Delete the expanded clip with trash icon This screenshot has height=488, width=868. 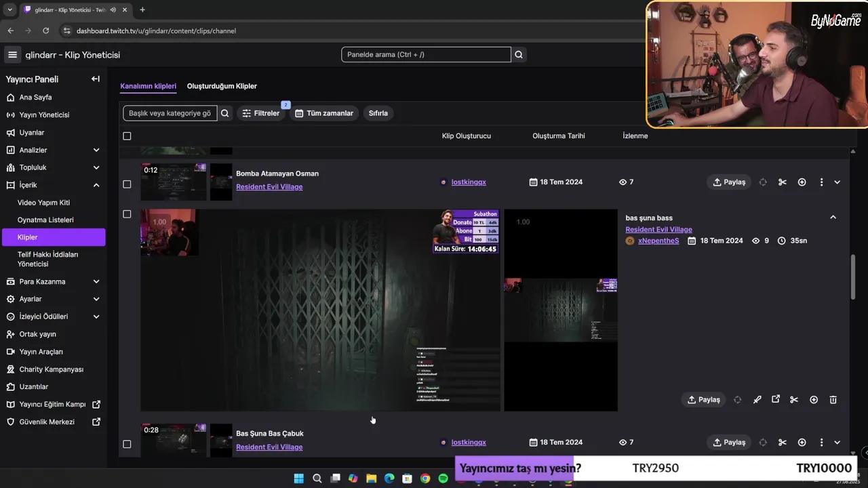tap(833, 400)
